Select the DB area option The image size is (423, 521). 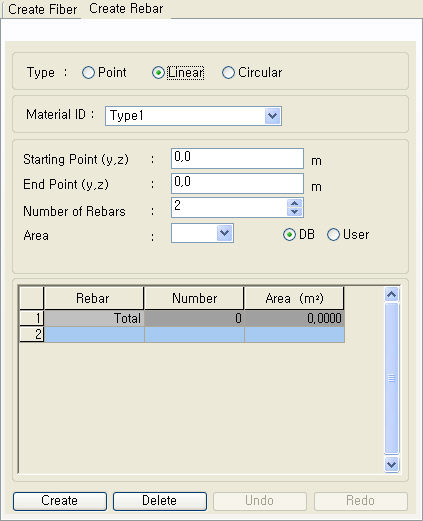[x=289, y=235]
